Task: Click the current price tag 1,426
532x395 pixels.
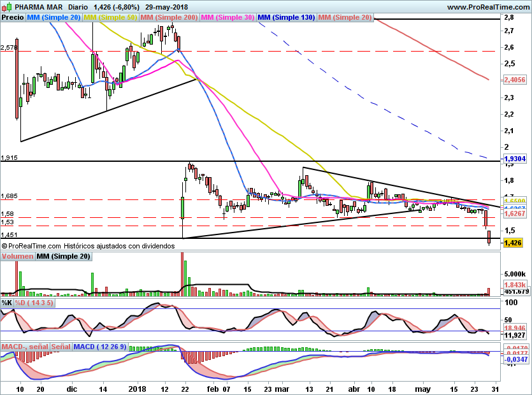Action: [x=513, y=243]
